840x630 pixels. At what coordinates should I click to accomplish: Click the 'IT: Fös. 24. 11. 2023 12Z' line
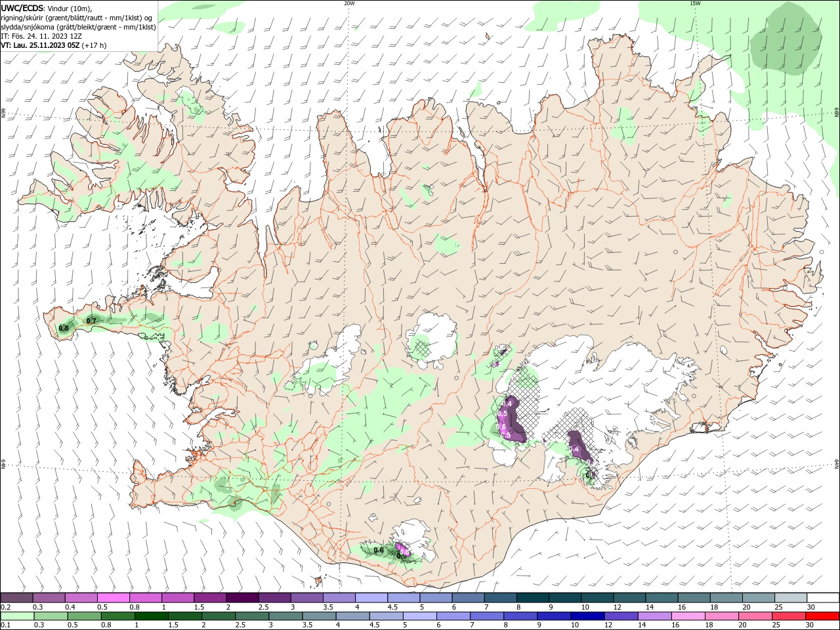41,36
